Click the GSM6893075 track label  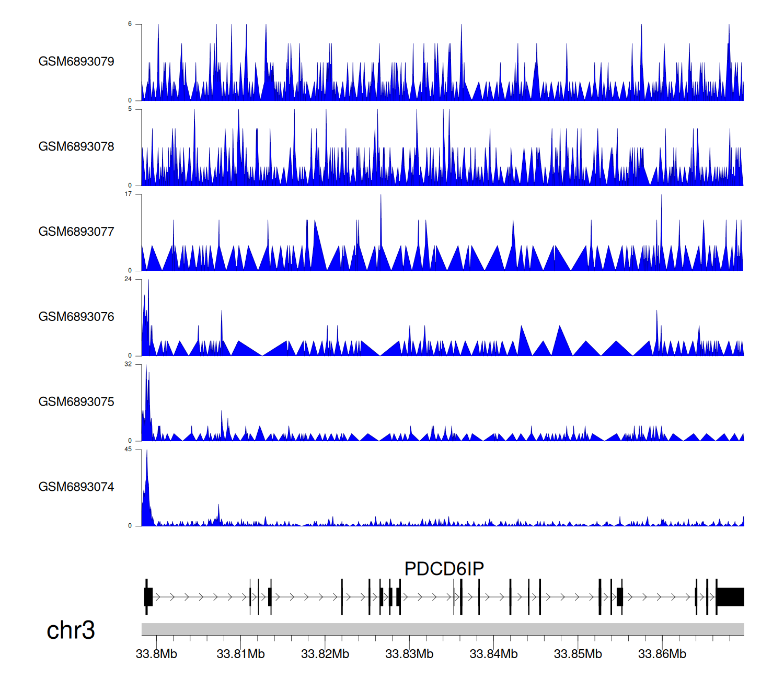(x=76, y=402)
